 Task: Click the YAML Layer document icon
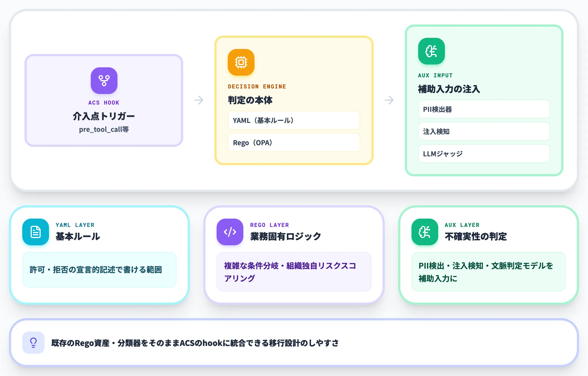click(x=36, y=232)
